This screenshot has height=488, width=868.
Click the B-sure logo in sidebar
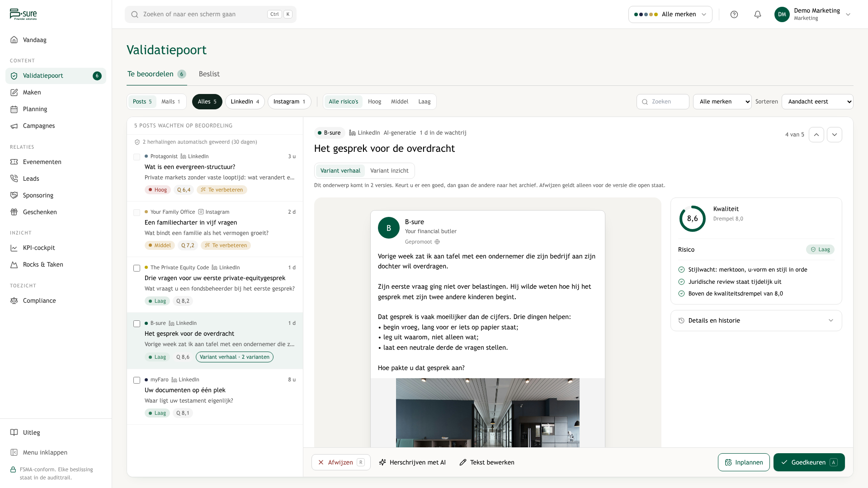coord(24,14)
